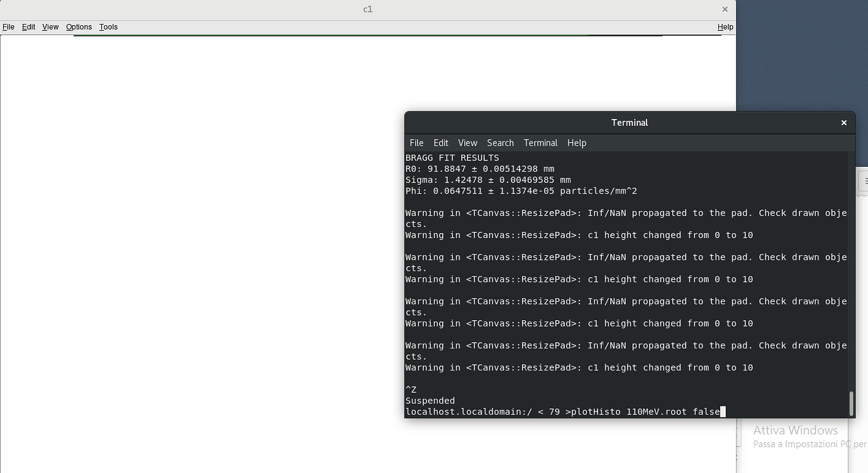868x473 pixels.
Task: Close the Terminal window
Action: tap(843, 123)
